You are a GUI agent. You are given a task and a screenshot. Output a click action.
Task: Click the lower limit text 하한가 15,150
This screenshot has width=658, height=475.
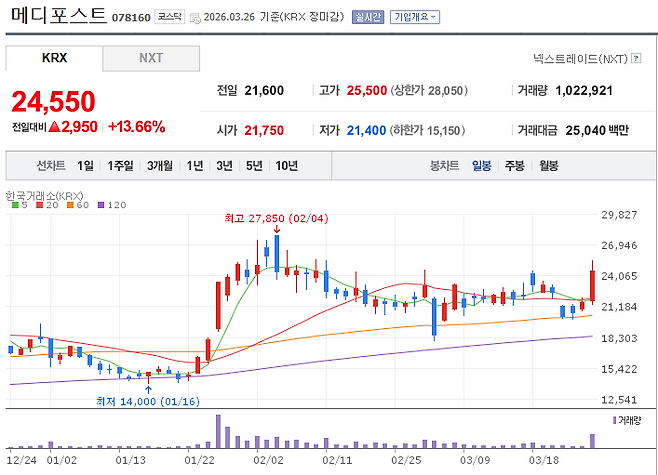point(428,130)
